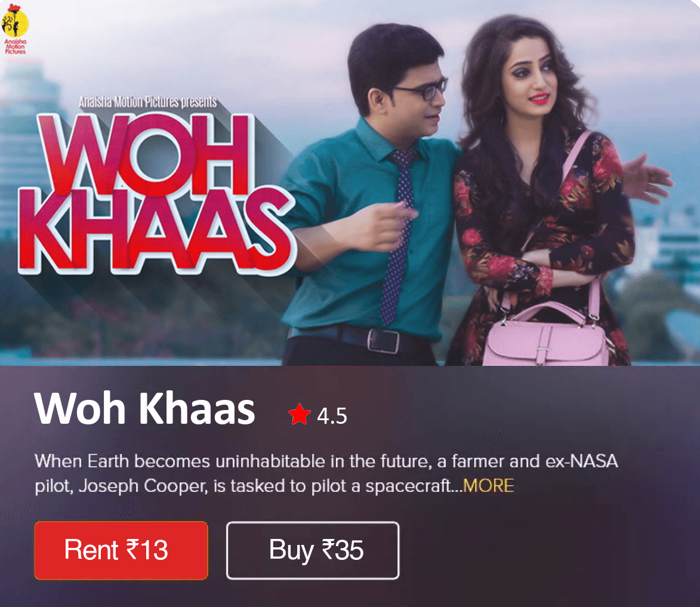Click the movie synopsis about Joseph Cooper
700x607 pixels.
326,473
